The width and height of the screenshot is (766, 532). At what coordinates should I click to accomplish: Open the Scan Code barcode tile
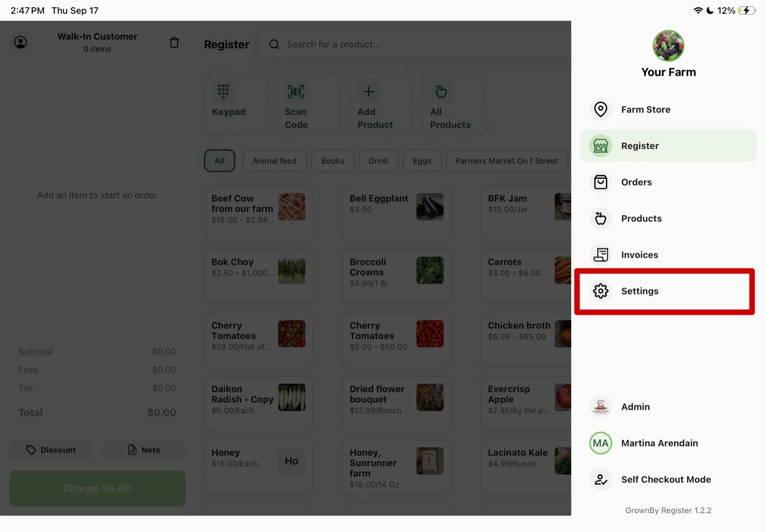tap(308, 104)
